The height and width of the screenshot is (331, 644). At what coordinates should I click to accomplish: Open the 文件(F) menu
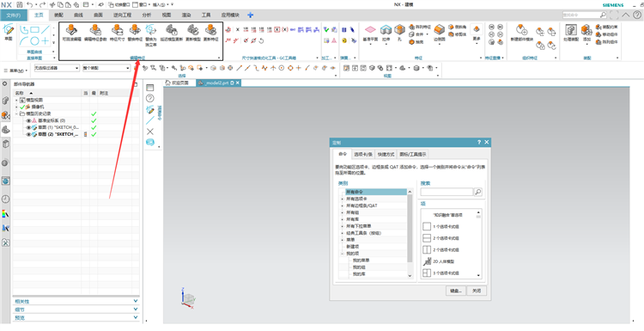coord(13,15)
